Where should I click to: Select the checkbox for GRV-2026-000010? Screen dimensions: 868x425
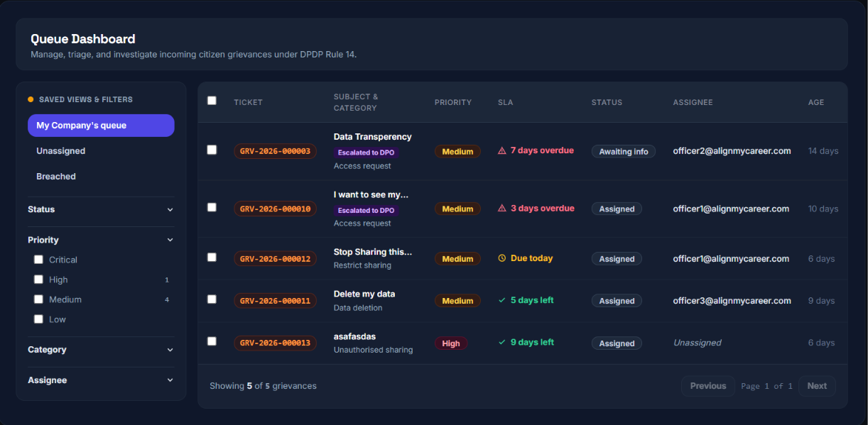point(212,207)
